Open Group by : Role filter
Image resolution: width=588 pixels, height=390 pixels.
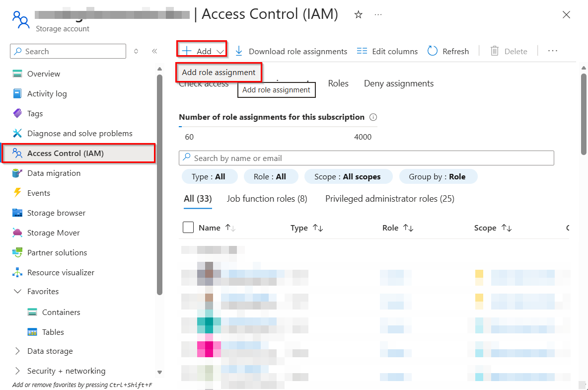coord(438,177)
